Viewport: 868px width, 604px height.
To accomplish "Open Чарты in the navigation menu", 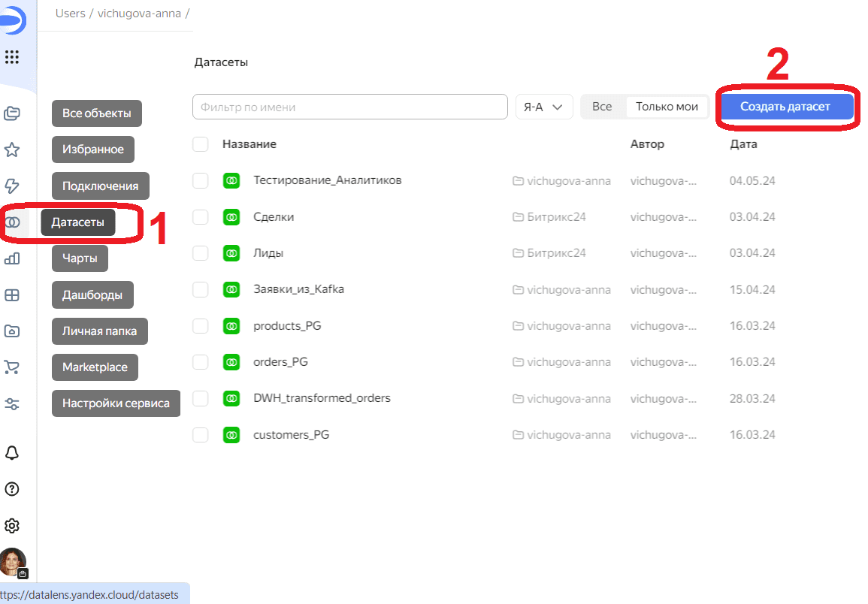I will (80, 258).
